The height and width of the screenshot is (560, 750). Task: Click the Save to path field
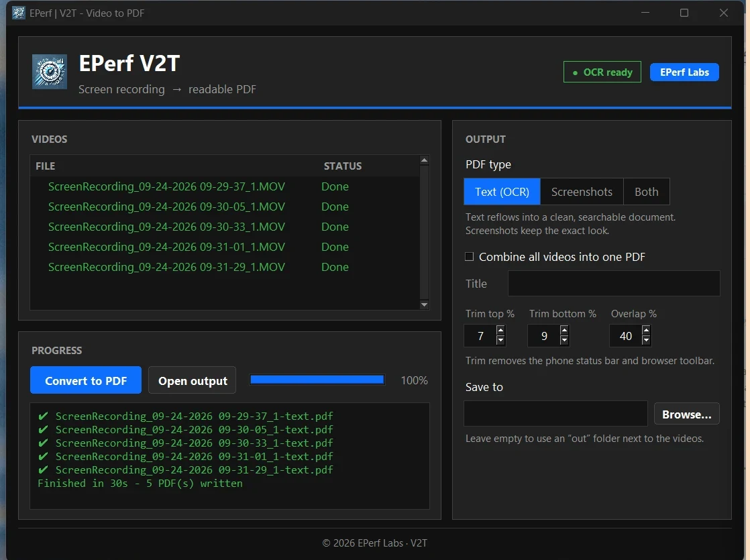coord(555,414)
